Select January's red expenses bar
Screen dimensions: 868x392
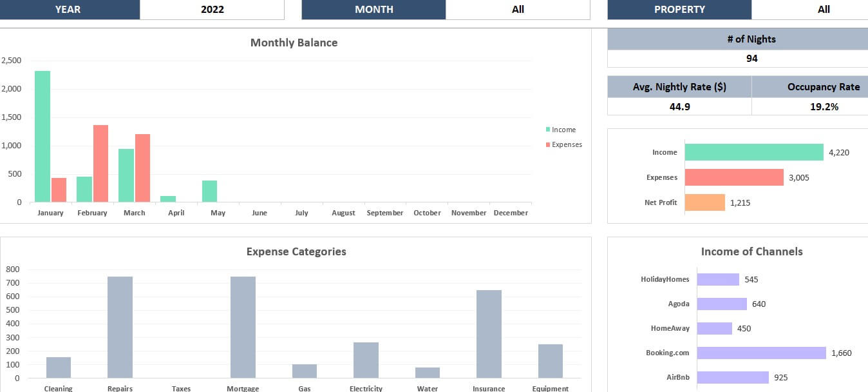coord(59,190)
